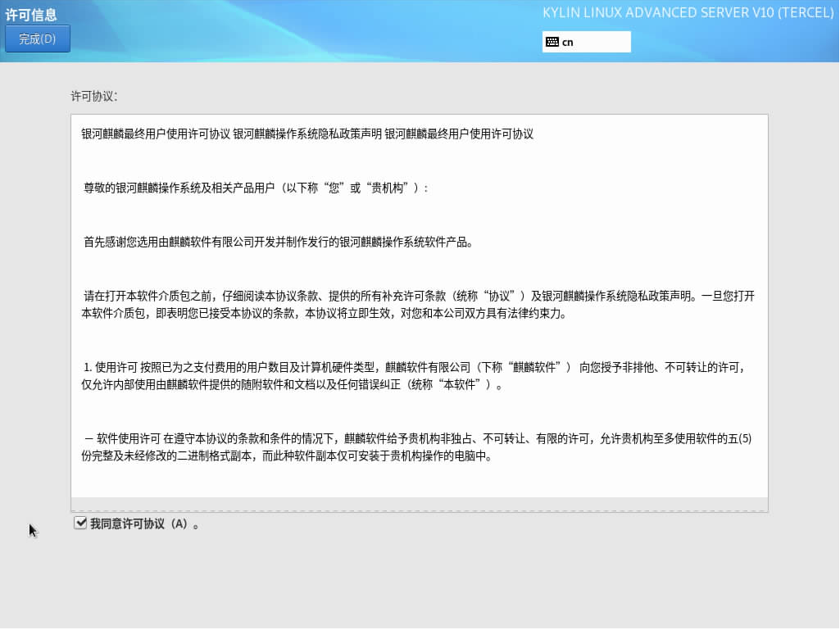
Task: Click the 许可信息 page title
Action: [x=31, y=15]
